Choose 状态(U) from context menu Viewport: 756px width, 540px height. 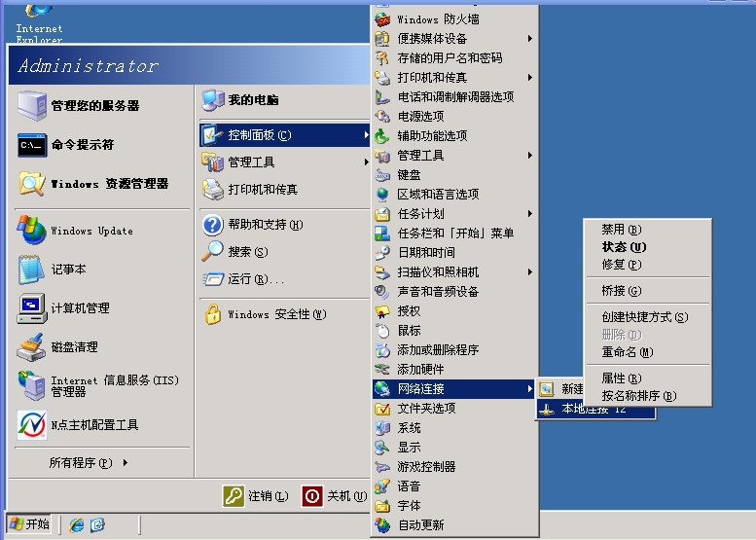point(648,247)
